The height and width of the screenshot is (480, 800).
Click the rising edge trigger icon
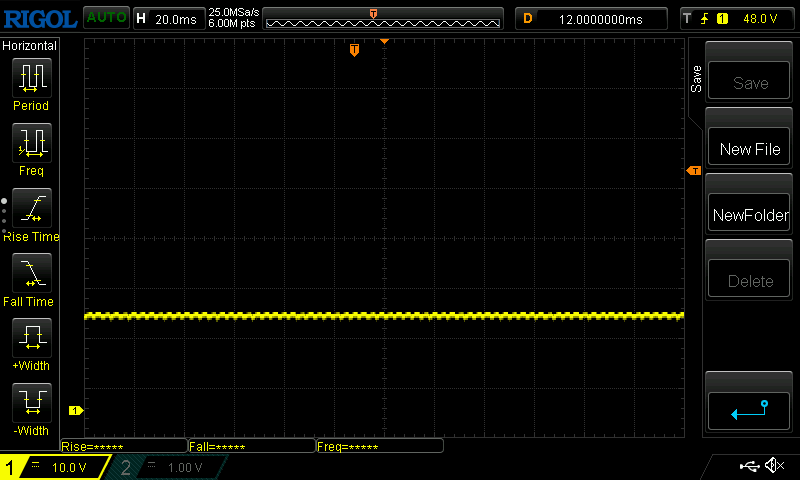click(704, 19)
